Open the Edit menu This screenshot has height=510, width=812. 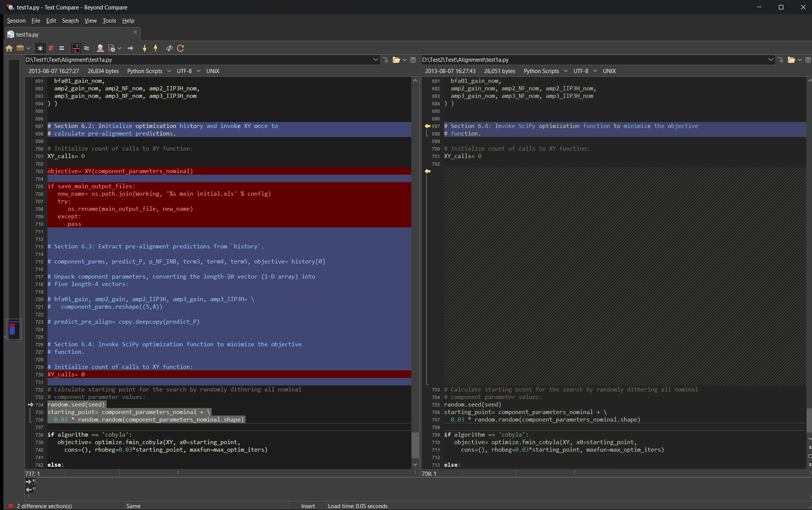tap(51, 21)
